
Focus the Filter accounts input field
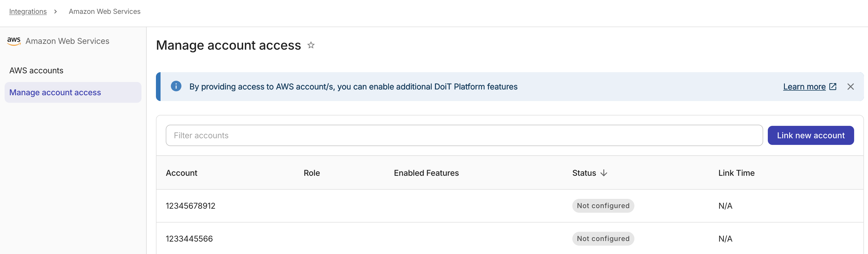(x=464, y=135)
